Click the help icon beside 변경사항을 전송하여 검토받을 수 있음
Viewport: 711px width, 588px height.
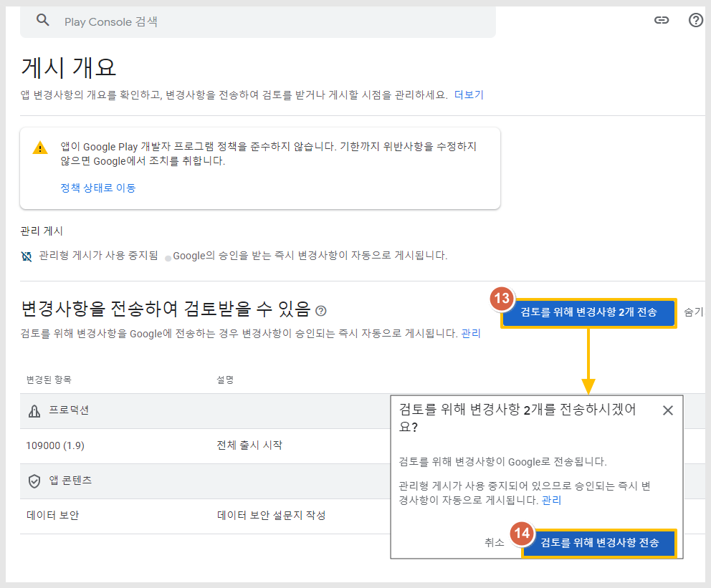click(x=321, y=310)
